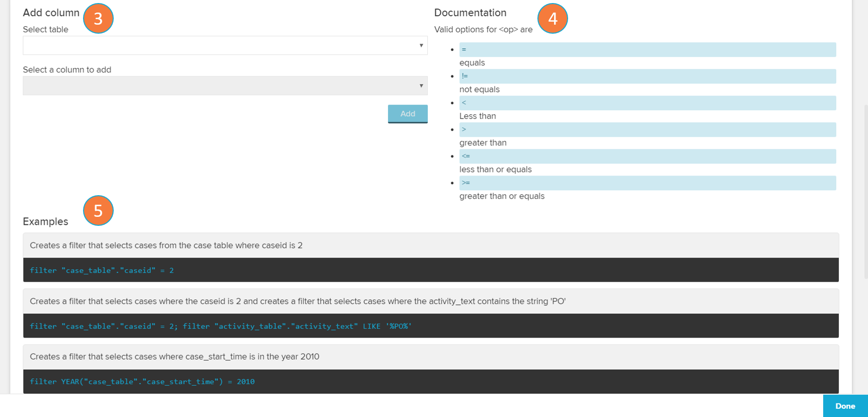Click the greater than operator code block

tap(647, 129)
